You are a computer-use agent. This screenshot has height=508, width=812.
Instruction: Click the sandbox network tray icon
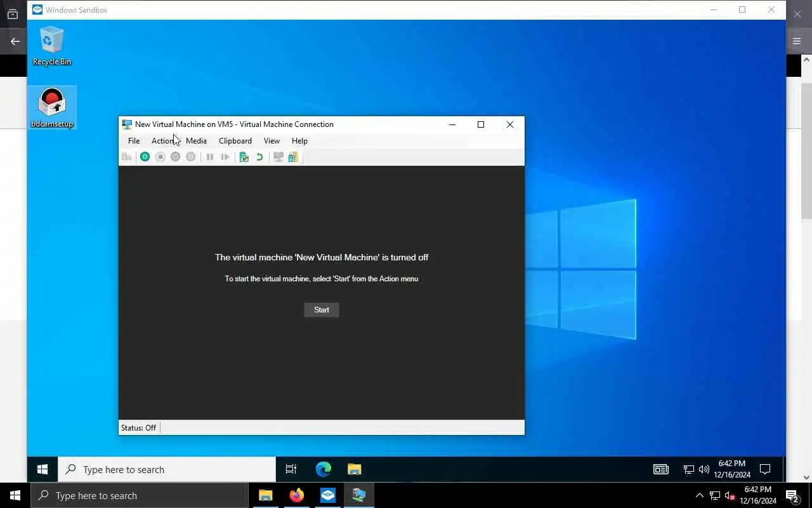tap(689, 470)
